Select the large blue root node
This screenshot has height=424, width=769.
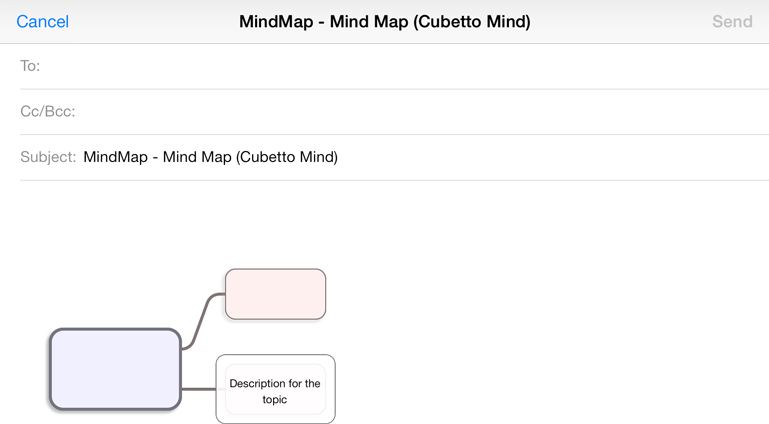(116, 369)
